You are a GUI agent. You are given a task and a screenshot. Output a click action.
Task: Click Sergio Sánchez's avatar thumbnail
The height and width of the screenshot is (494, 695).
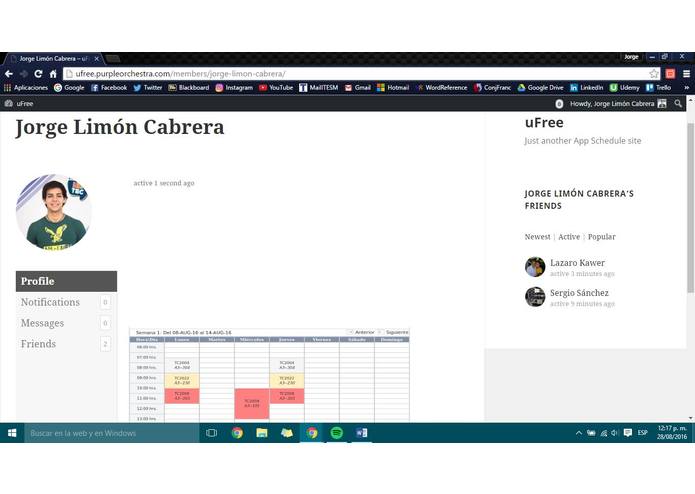click(535, 297)
